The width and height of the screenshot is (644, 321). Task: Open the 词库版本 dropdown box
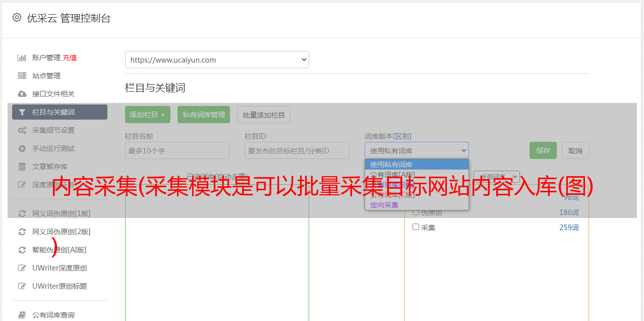click(417, 150)
